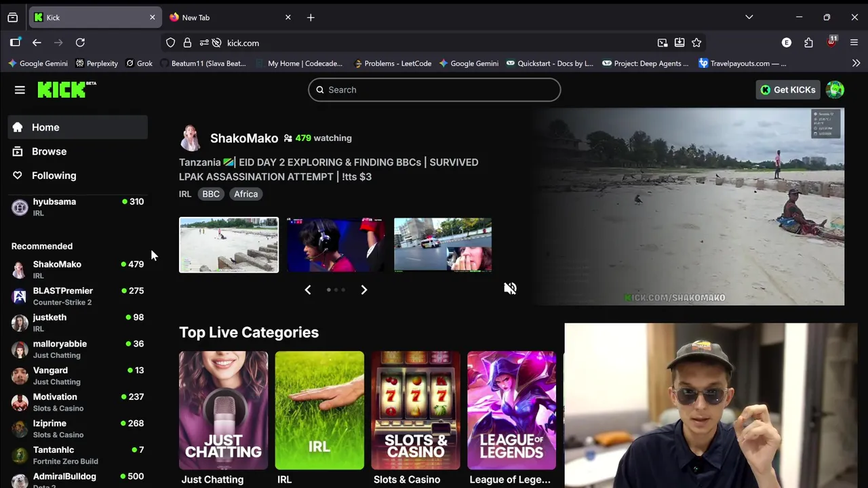
Task: Open a new browser tab
Action: tap(311, 18)
